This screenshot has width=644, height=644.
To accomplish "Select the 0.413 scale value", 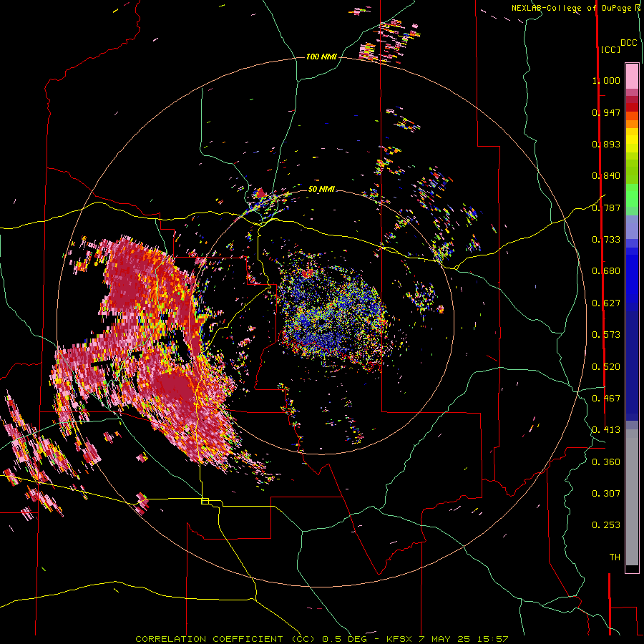I will pyautogui.click(x=606, y=430).
